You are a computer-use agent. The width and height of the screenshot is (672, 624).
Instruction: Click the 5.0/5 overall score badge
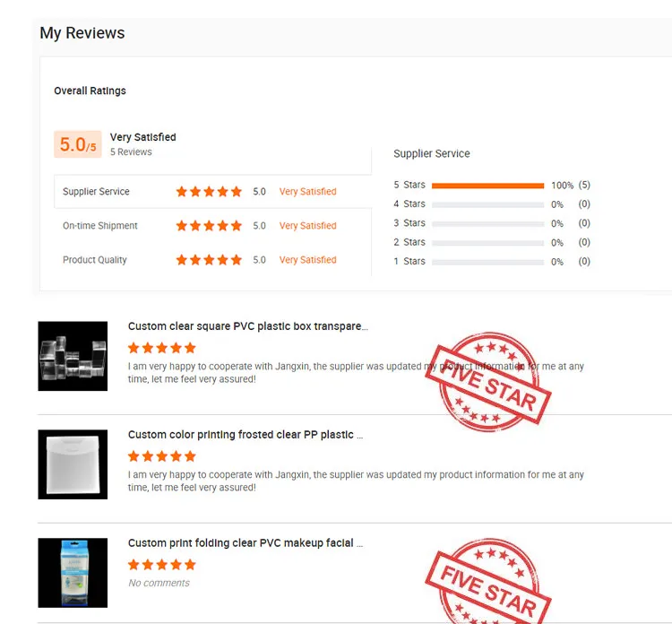click(x=78, y=144)
